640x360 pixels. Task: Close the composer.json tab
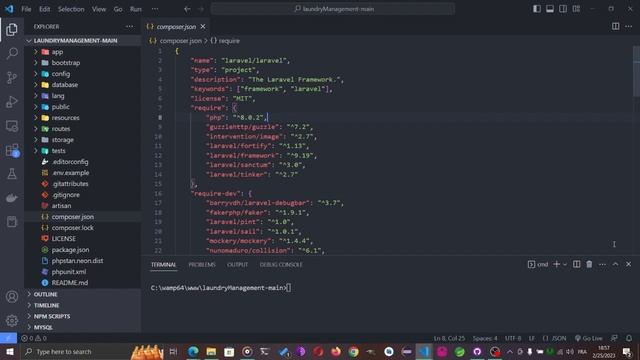(203, 27)
